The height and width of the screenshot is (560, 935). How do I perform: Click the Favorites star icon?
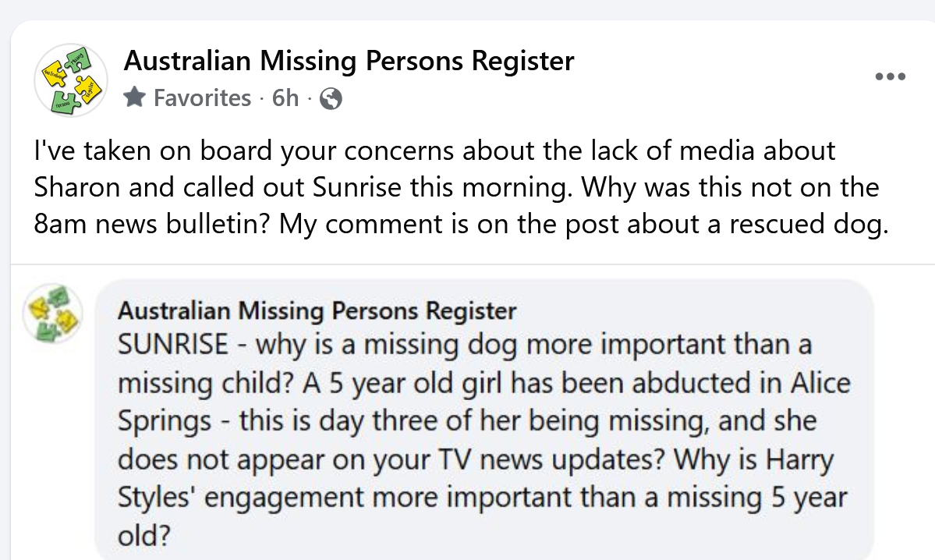tap(135, 98)
